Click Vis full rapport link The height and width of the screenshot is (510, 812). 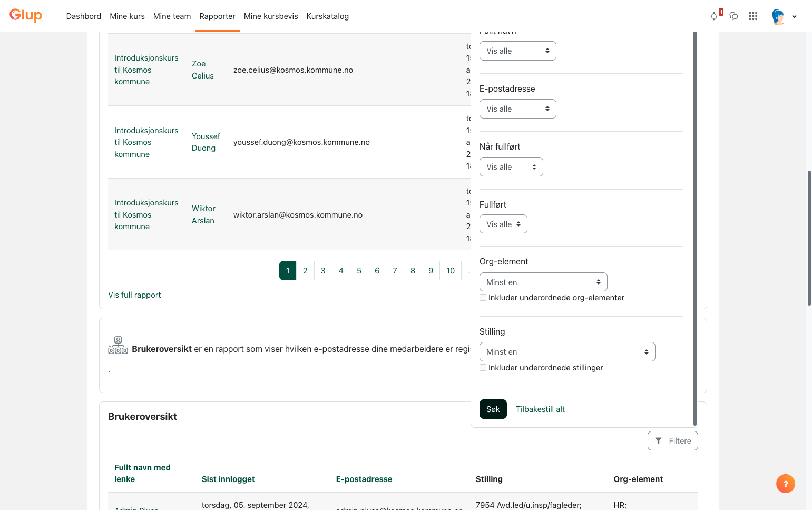[134, 295]
